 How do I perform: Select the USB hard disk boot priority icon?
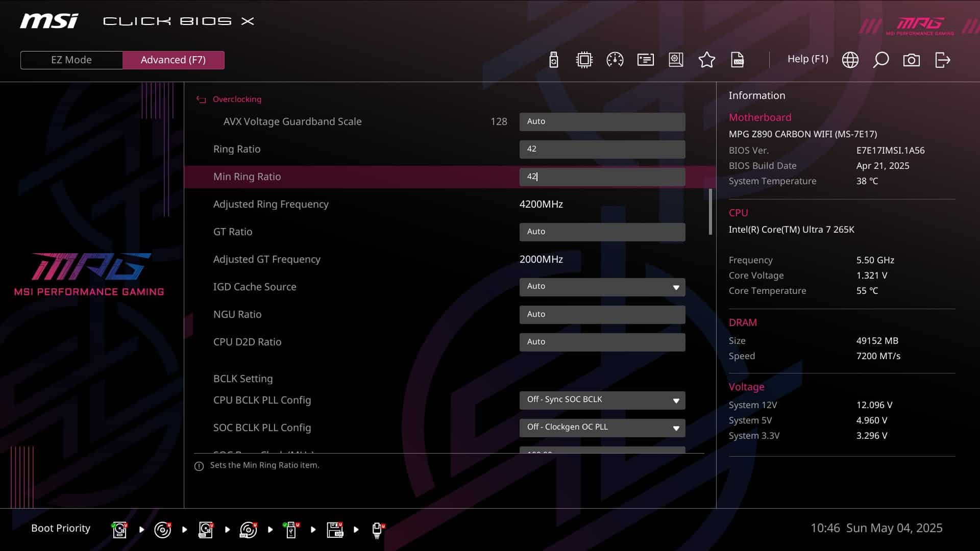(x=206, y=530)
